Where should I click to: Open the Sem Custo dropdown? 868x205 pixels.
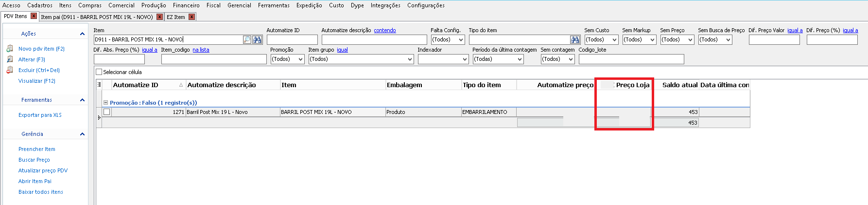coord(615,39)
